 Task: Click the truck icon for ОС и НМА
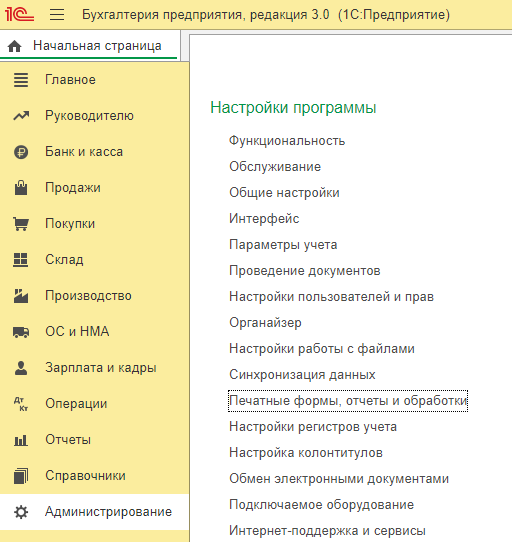click(x=21, y=332)
